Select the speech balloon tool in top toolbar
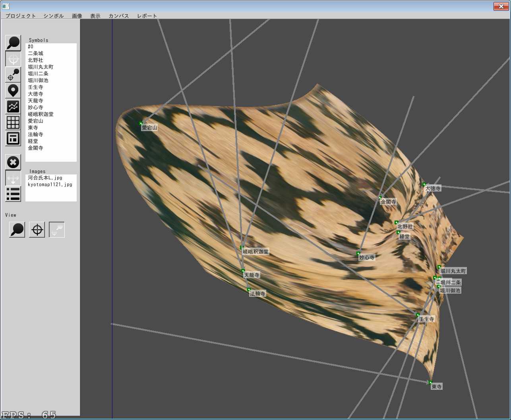 click(x=13, y=43)
